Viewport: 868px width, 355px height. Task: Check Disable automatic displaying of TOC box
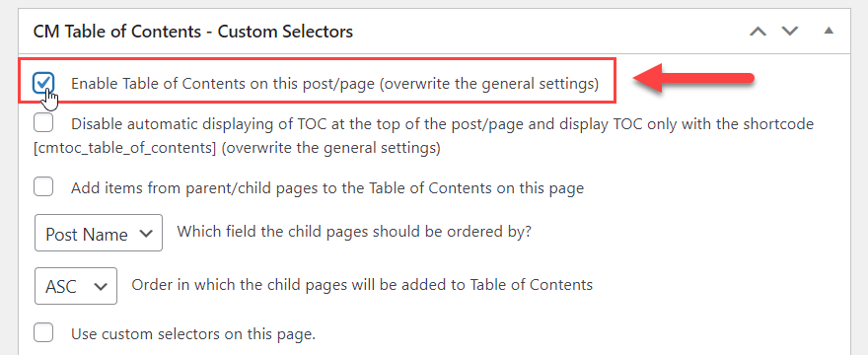43,123
